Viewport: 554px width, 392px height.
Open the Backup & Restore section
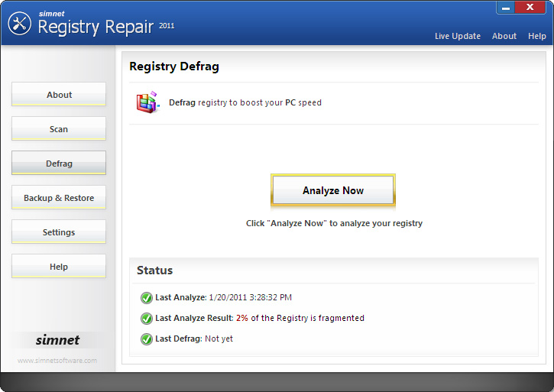coord(59,198)
